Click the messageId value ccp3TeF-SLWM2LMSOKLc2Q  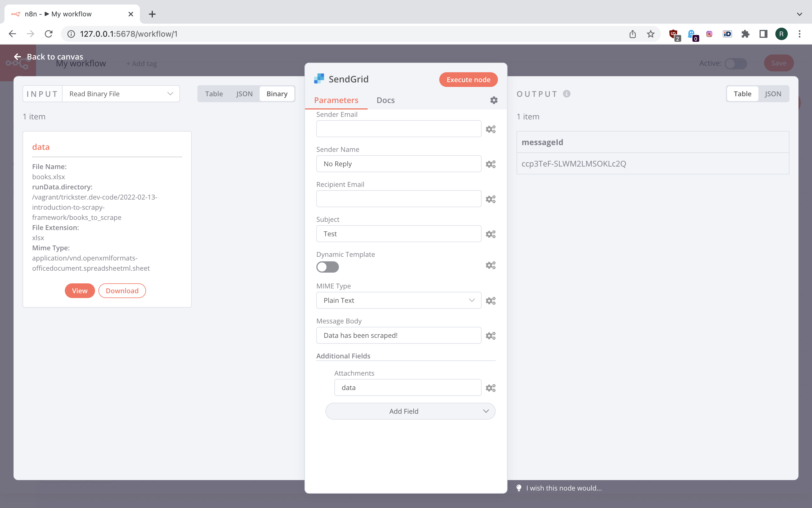pyautogui.click(x=574, y=164)
